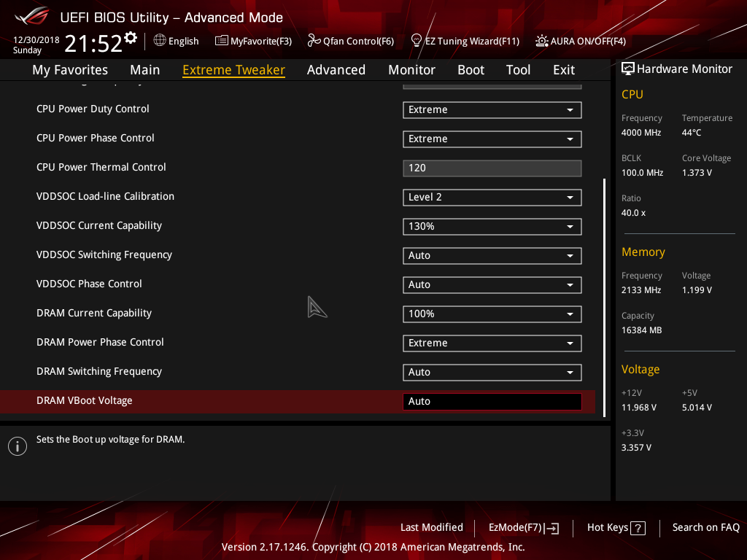Image resolution: width=747 pixels, height=560 pixels.
Task: Open DRAM Power Phase Control dropdown
Action: tap(492, 343)
